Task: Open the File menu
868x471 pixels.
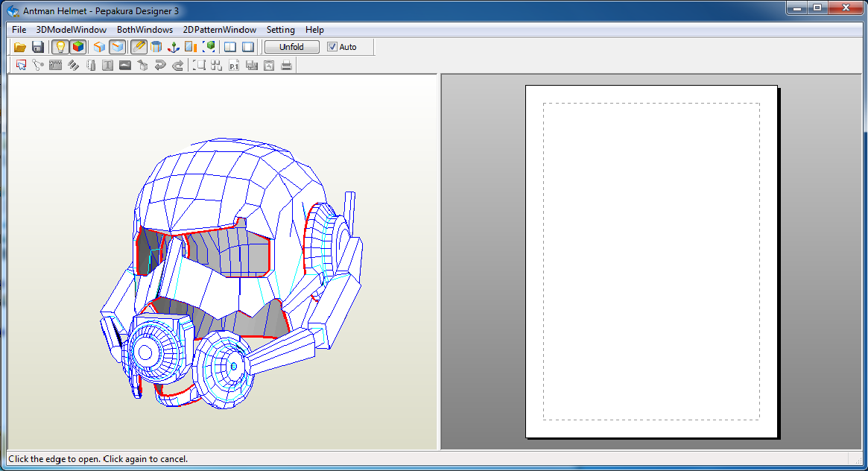Action: (19, 30)
